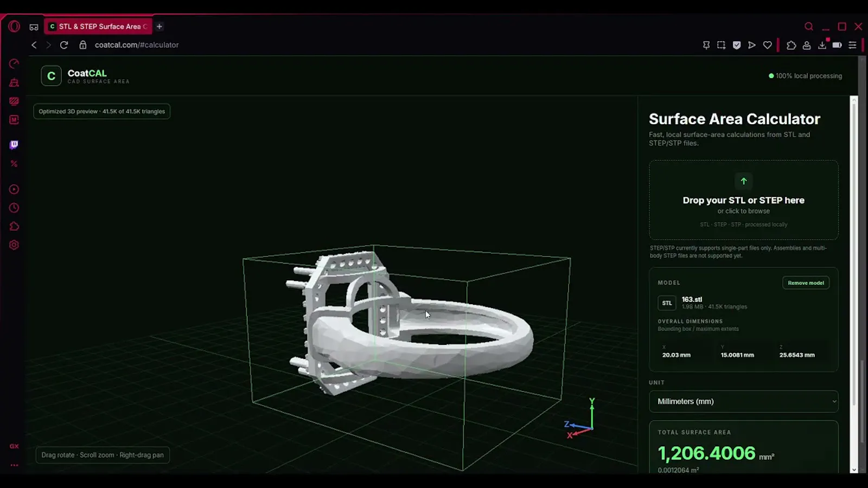Open the ad blocker shield icon
The height and width of the screenshot is (488, 868).
click(x=736, y=45)
